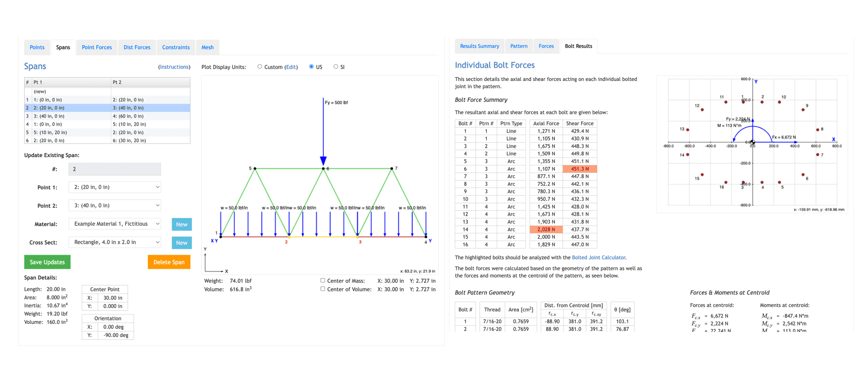Click bolt 13 dot in pattern plot
This screenshot has width=868, height=384.
tap(687, 130)
